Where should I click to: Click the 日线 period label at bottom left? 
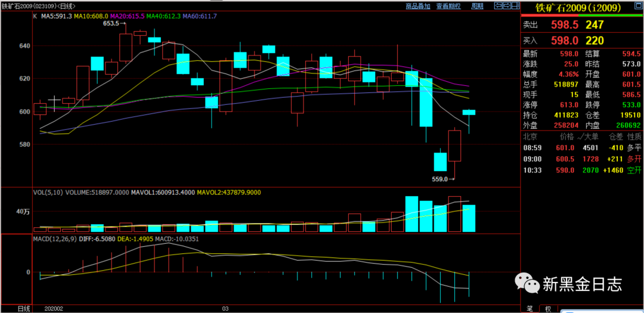tap(23, 308)
